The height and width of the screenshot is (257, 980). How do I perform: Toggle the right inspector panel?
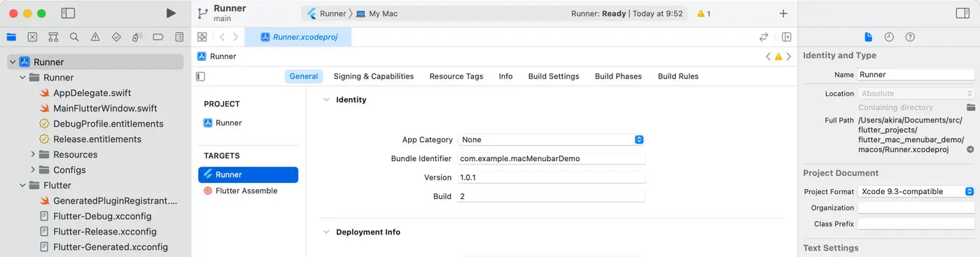962,13
